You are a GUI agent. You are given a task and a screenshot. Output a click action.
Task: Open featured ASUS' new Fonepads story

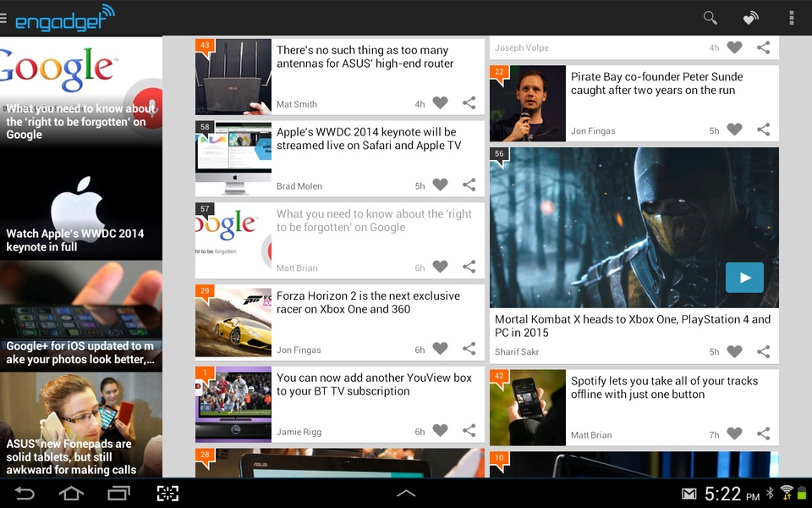pos(81,425)
